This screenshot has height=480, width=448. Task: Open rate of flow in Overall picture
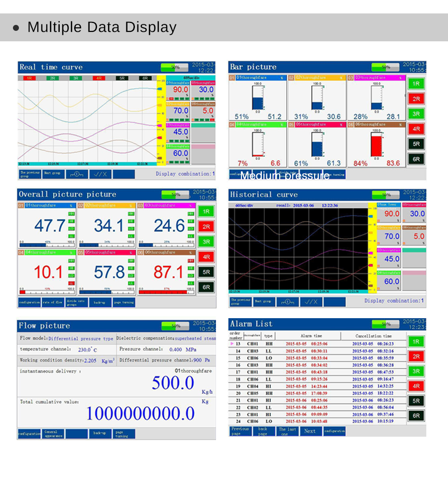pos(53,302)
